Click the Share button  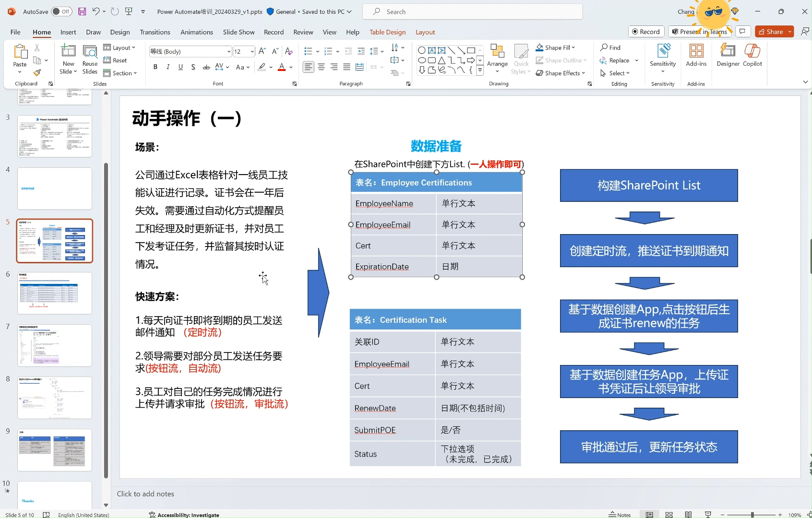774,32
